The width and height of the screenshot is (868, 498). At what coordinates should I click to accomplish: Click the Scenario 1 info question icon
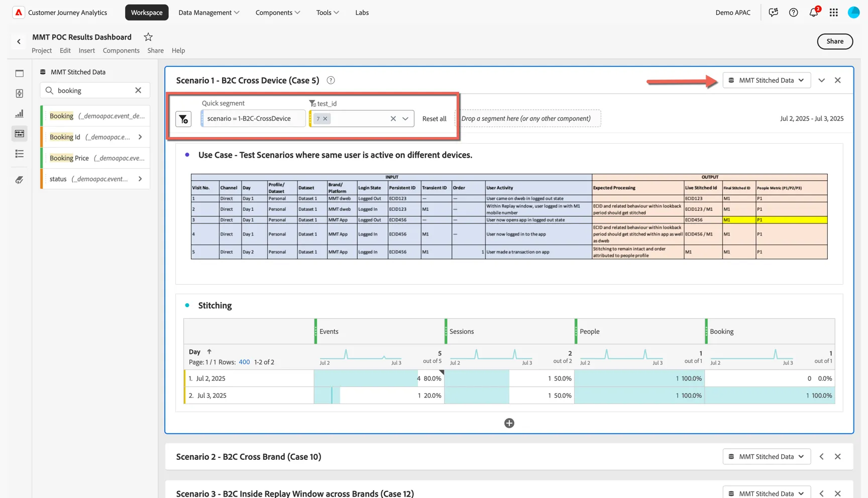(x=331, y=80)
